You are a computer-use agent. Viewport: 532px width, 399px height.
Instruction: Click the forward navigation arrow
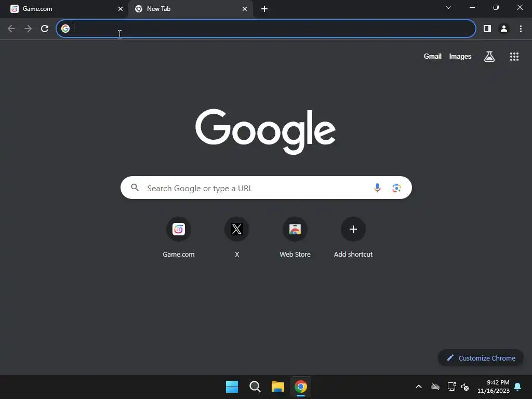28,29
